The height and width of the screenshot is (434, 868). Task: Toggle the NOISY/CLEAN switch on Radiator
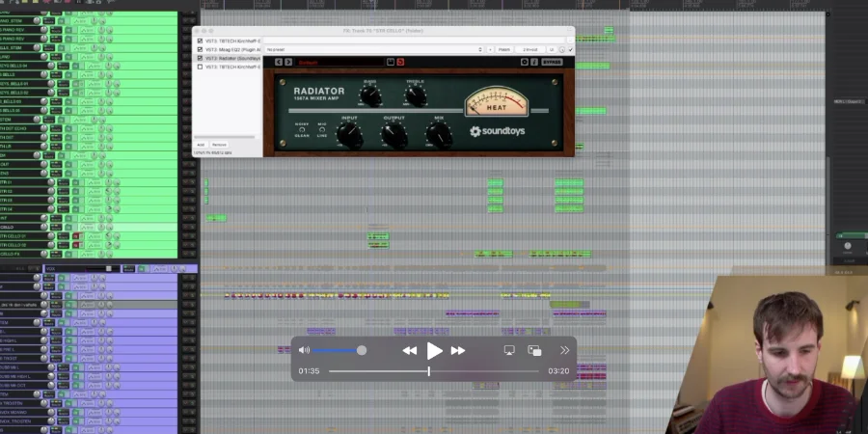pyautogui.click(x=302, y=129)
